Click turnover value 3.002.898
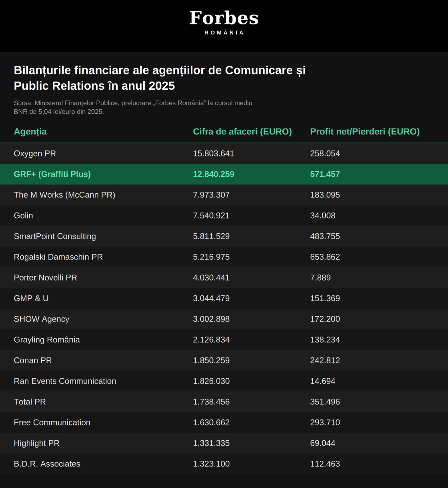Image resolution: width=448 pixels, height=488 pixels. point(211,319)
